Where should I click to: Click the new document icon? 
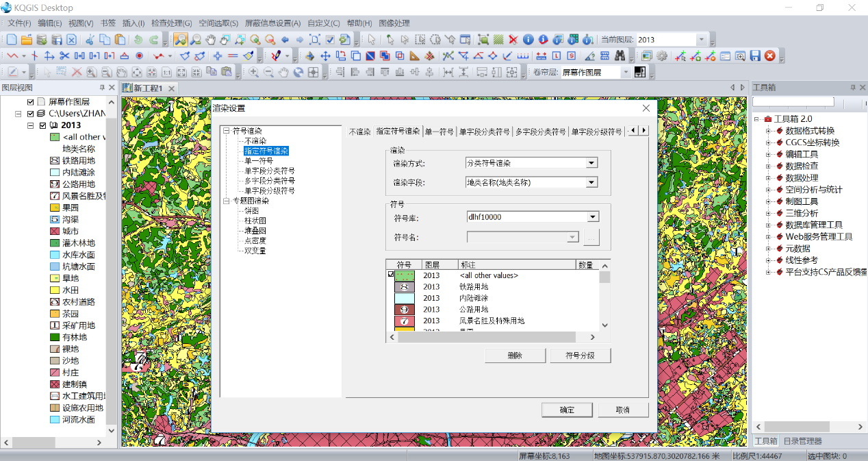pyautogui.click(x=12, y=40)
